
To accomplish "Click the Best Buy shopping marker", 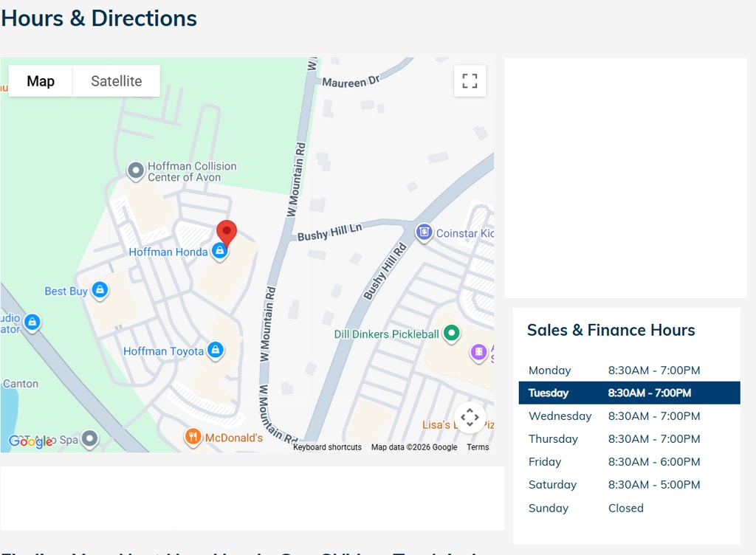I will (100, 291).
